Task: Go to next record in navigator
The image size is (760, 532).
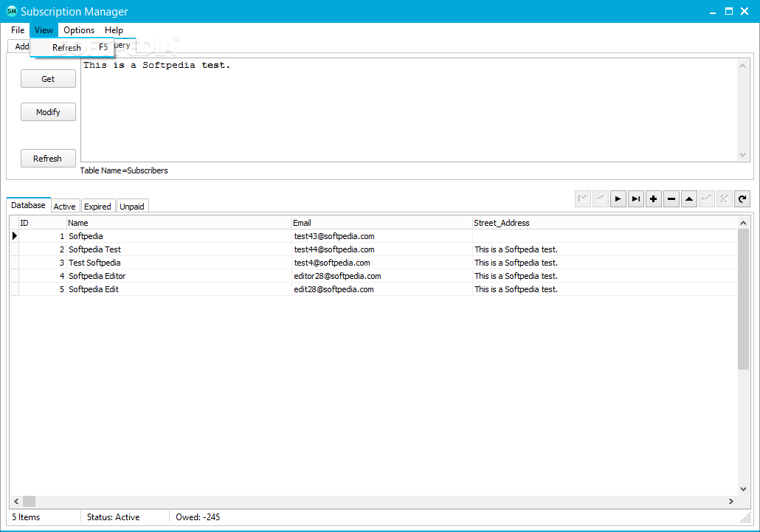Action: coord(618,198)
